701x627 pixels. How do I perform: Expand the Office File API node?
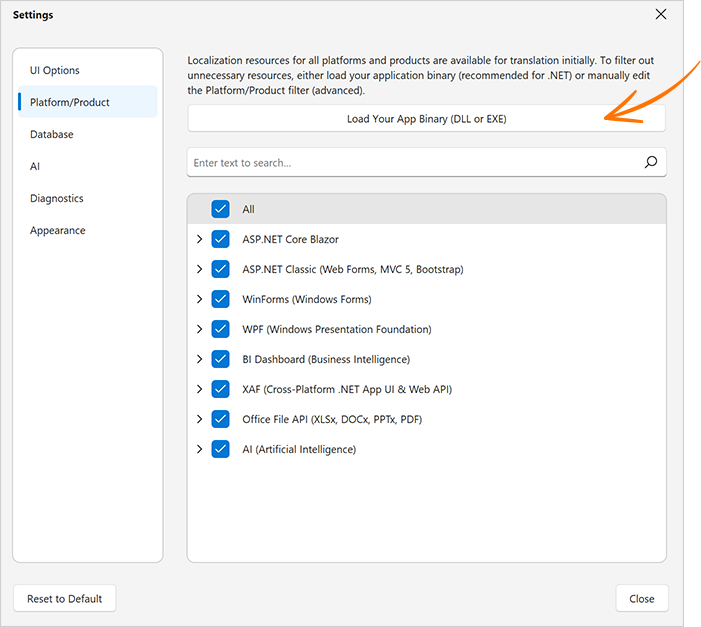(x=199, y=419)
